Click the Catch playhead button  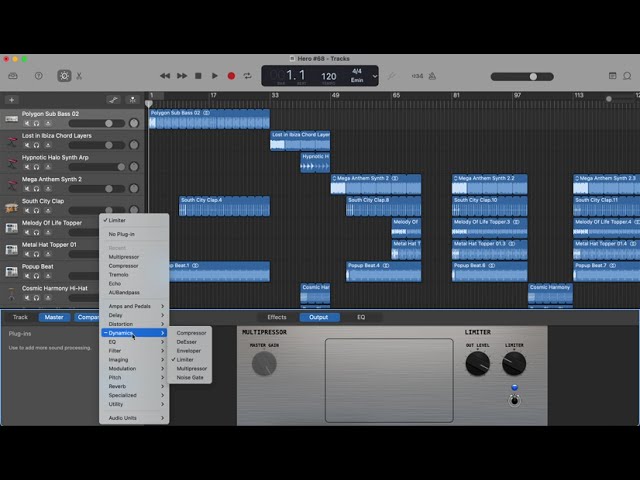(132, 100)
